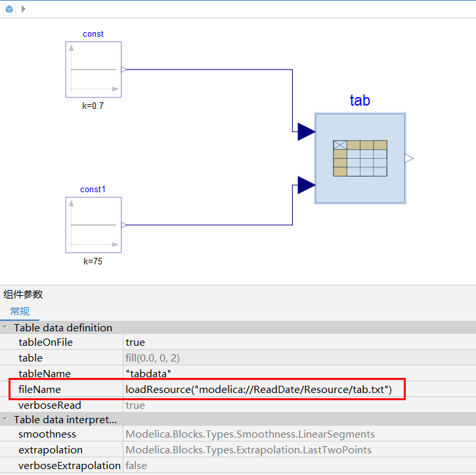Switch to the 常规 tab
476x475 pixels.
[x=20, y=312]
